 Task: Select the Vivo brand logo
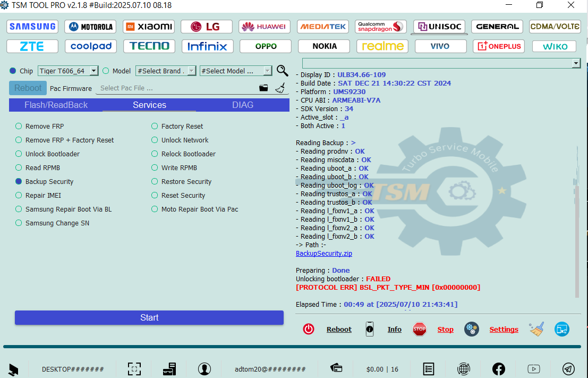441,47
